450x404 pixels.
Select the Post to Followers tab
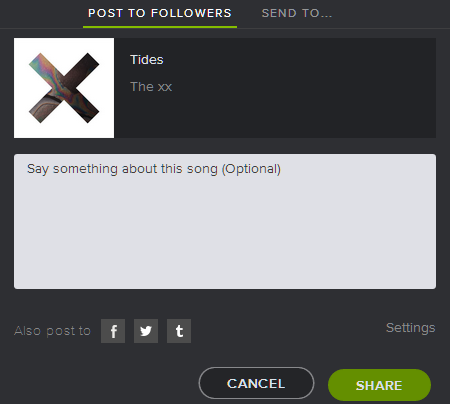[x=160, y=13]
